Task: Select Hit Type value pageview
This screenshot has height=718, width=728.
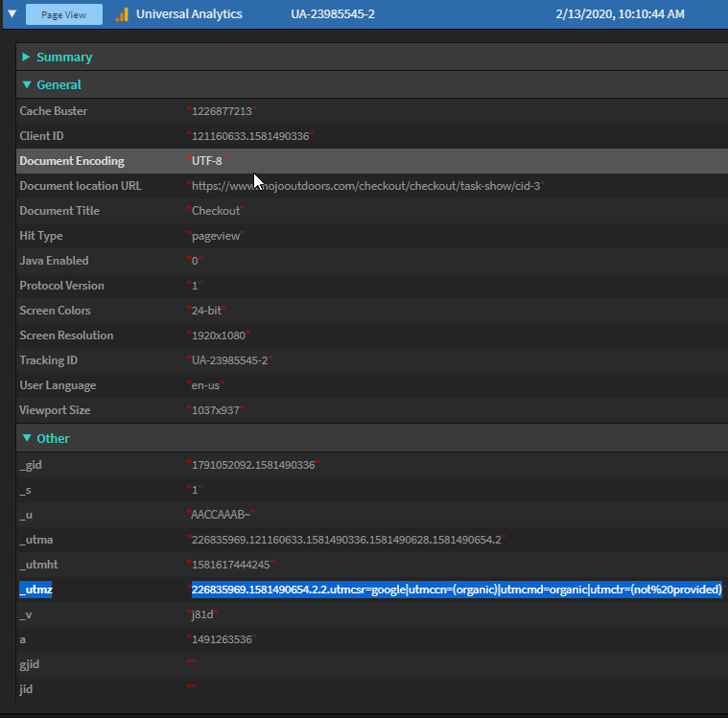Action: coord(216,236)
